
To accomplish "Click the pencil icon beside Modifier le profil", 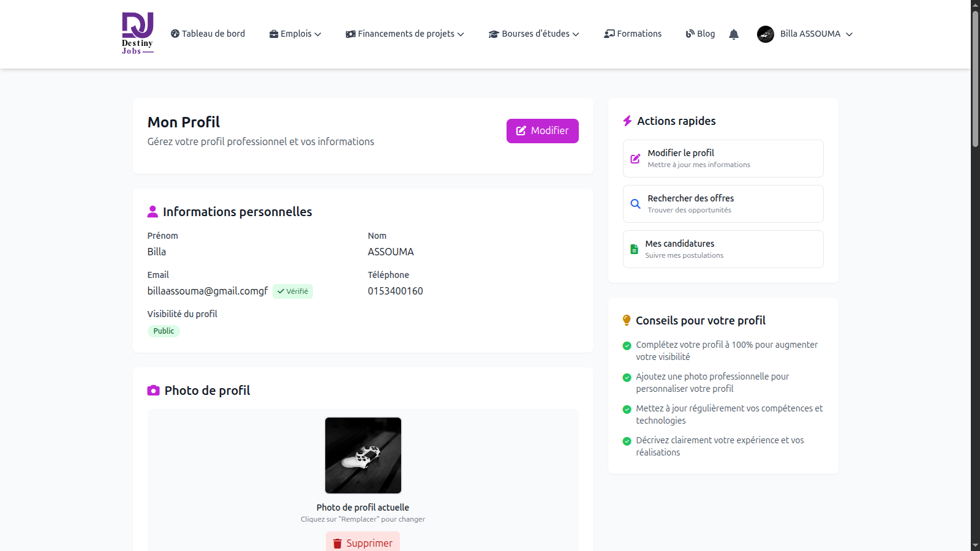I will pos(635,159).
